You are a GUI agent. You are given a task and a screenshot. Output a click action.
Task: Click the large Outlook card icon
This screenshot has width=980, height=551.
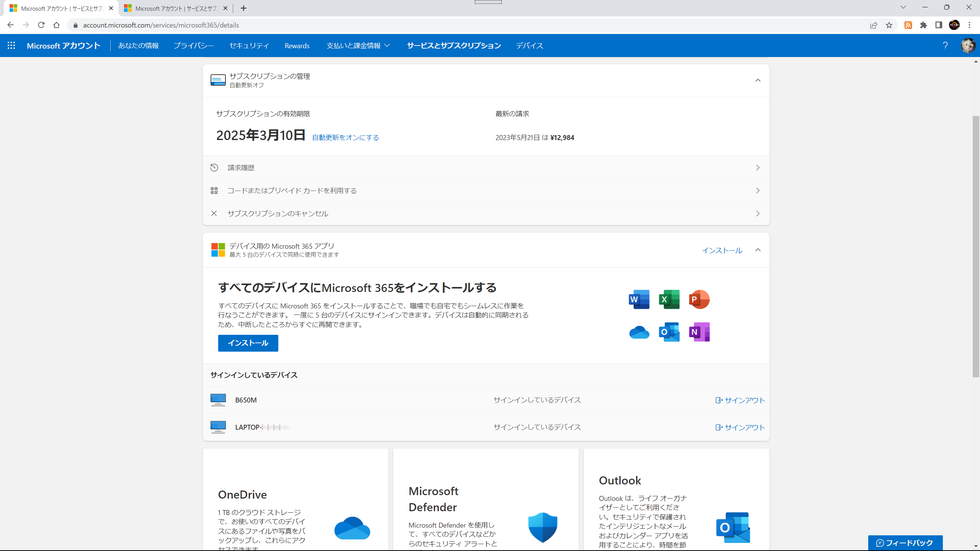733,528
